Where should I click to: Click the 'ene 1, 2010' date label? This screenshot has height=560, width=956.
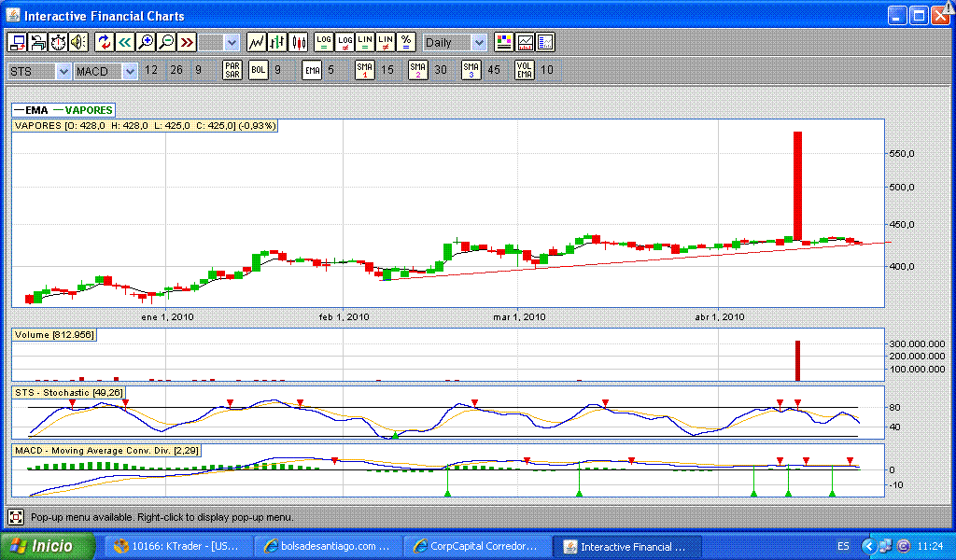point(168,316)
